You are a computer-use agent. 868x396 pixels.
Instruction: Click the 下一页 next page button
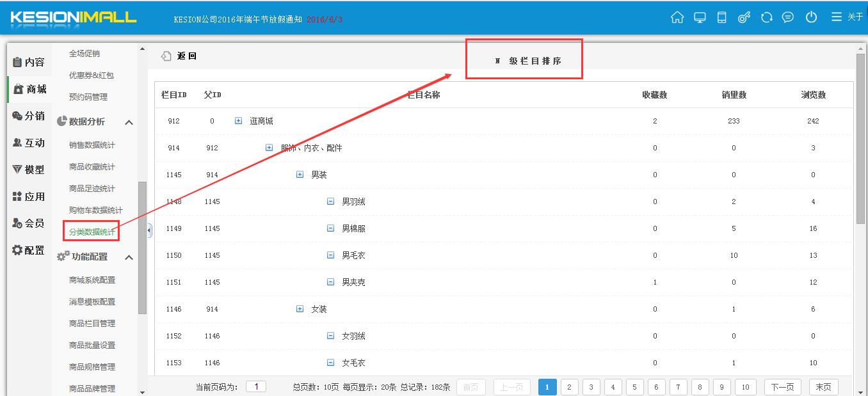click(782, 387)
